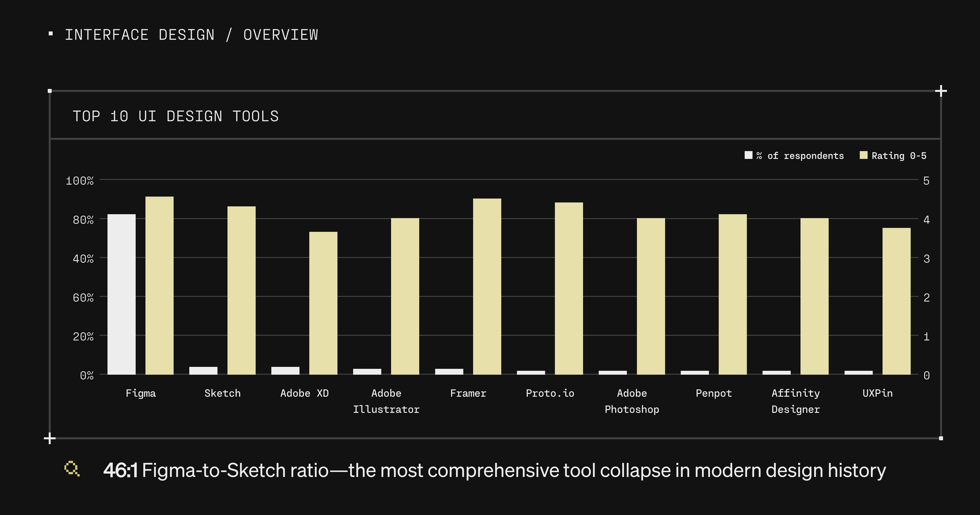Screen dimensions: 980x515
Task: Click the Figma yellow rating bar
Action: 160,285
